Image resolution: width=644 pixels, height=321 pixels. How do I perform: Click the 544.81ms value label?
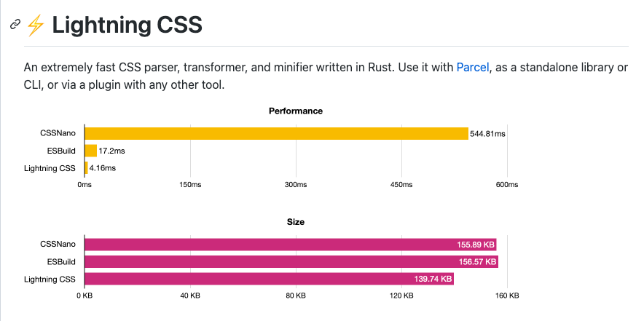(x=487, y=134)
